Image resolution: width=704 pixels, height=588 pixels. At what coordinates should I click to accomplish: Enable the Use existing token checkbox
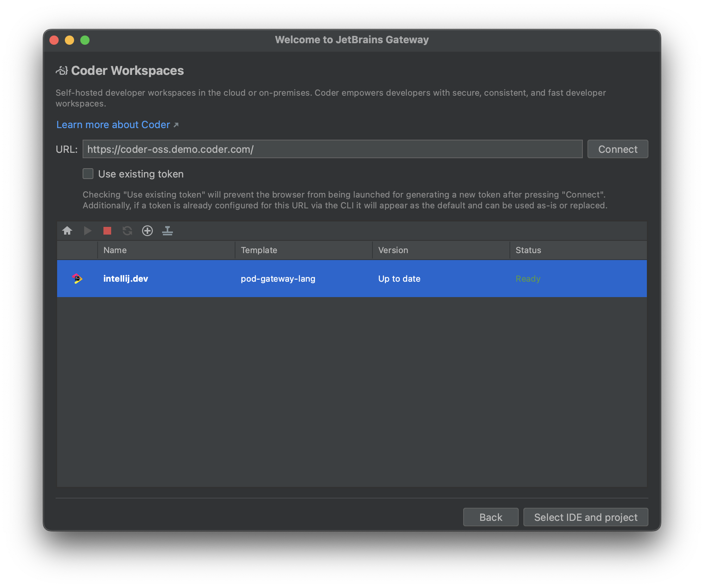point(88,174)
